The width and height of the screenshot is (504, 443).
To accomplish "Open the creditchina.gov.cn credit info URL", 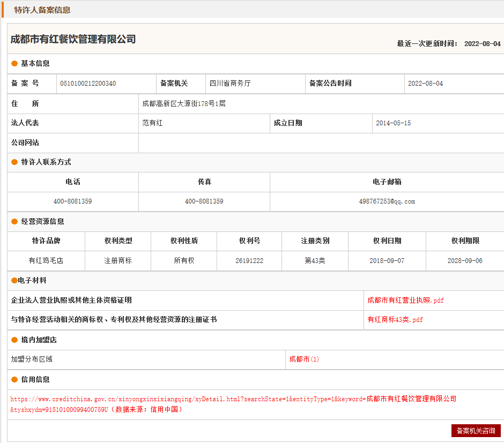I will tap(233, 404).
